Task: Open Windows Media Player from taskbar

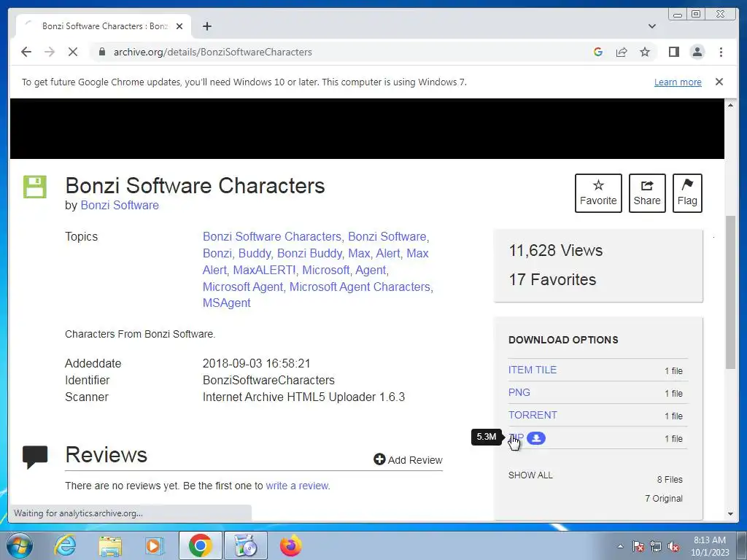Action: tap(154, 545)
